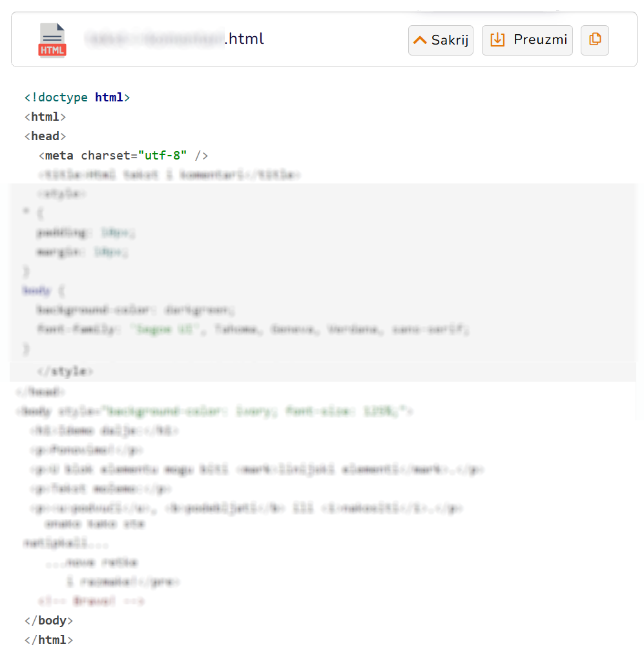Viewport: 644px width, 651px height.
Task: Click the word charset in the meta tag
Action: click(x=105, y=156)
